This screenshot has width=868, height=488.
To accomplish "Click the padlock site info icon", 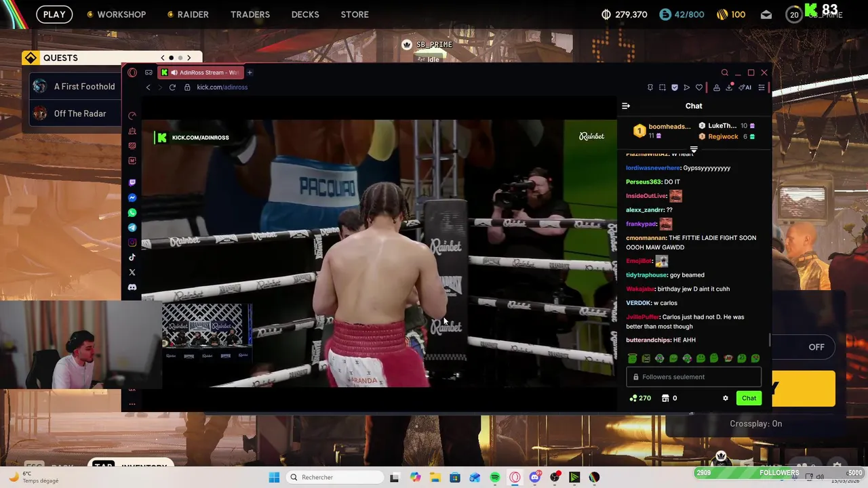I will 187,87.
